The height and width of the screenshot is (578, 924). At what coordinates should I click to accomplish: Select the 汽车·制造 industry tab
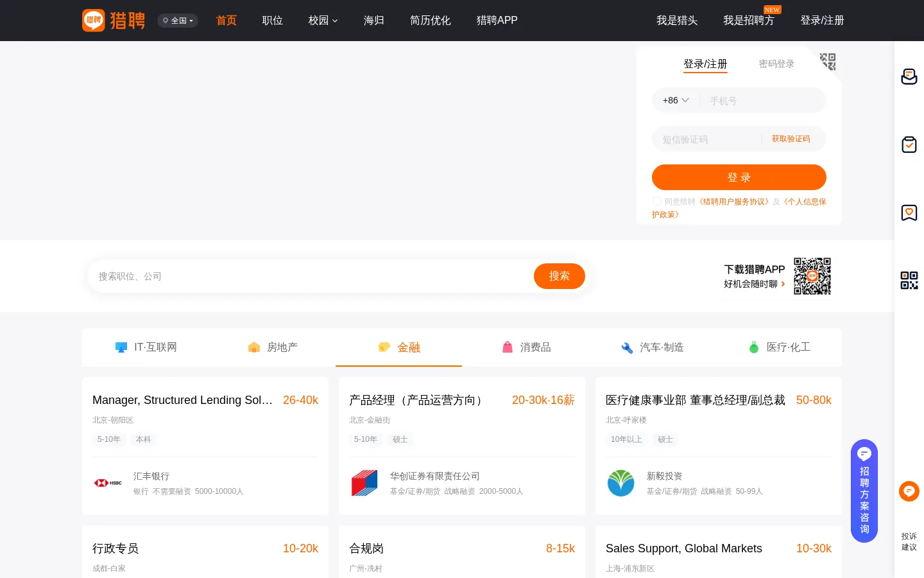point(653,347)
